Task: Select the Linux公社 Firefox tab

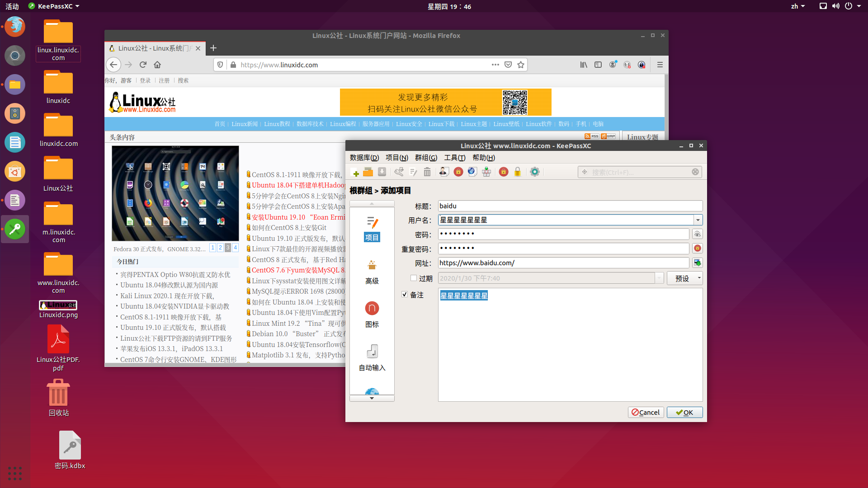Action: pyautogui.click(x=155, y=48)
